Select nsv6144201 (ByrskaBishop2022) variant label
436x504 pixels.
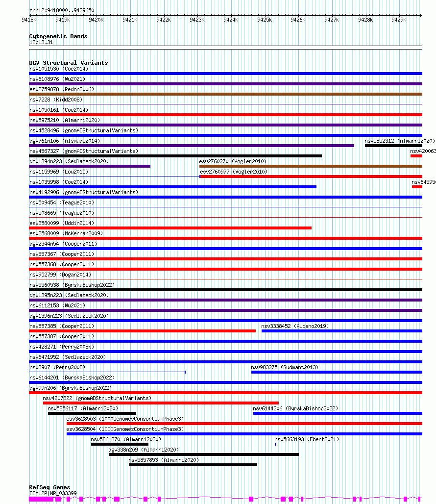click(x=72, y=378)
